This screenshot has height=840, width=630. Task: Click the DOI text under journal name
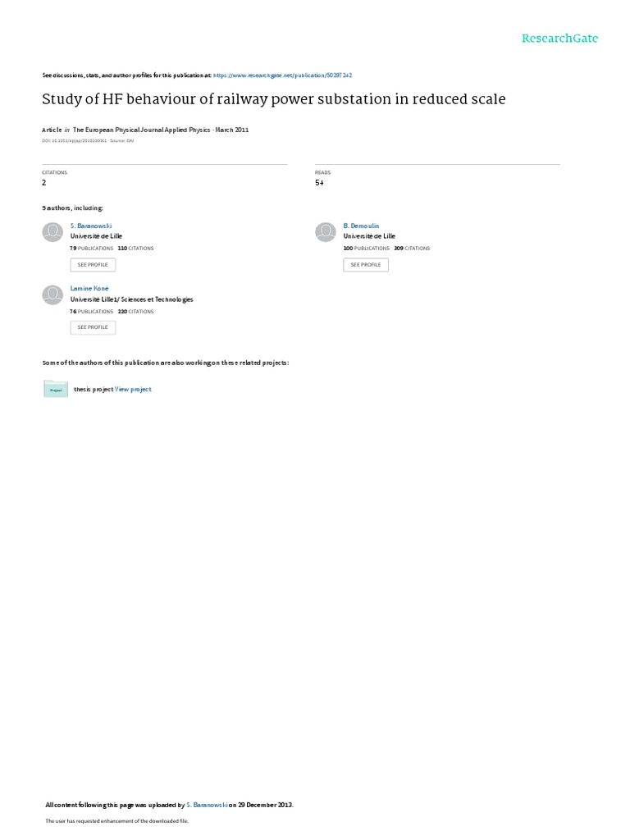[75, 141]
